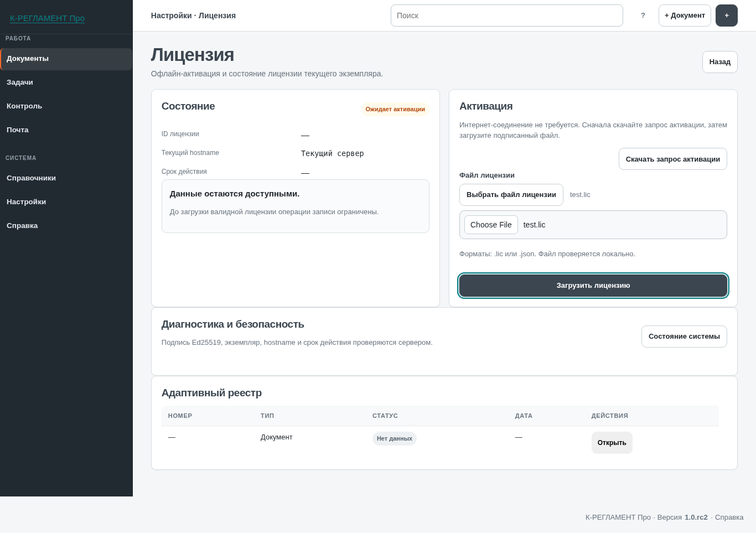Go to Задачи in the sidebar

[66, 82]
